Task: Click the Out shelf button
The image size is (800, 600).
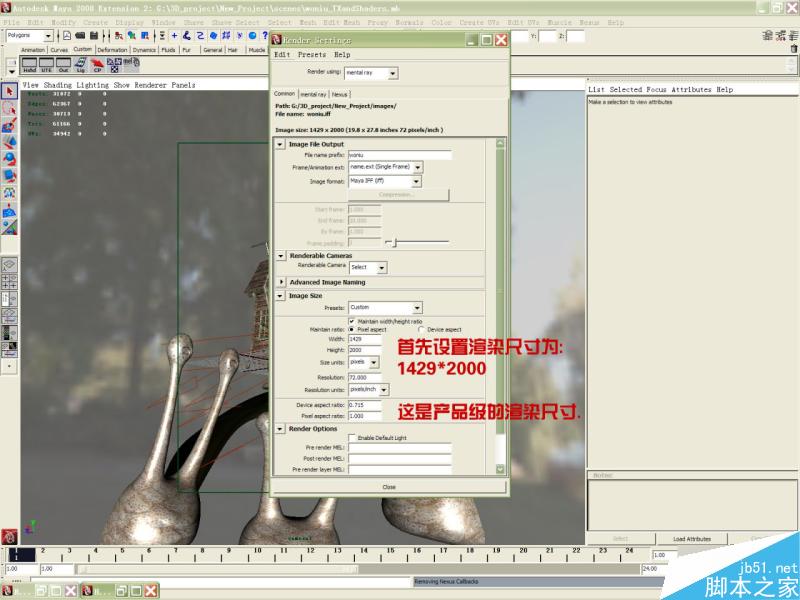Action: click(63, 65)
